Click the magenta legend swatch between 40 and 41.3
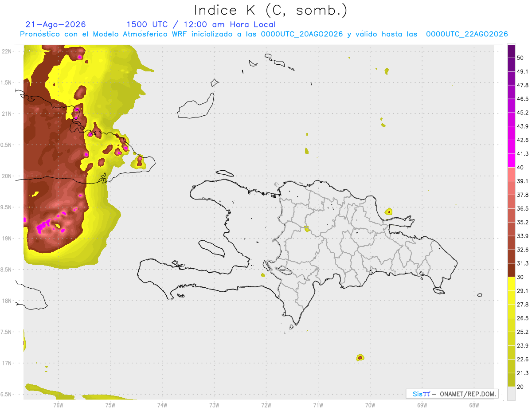 click(511, 160)
